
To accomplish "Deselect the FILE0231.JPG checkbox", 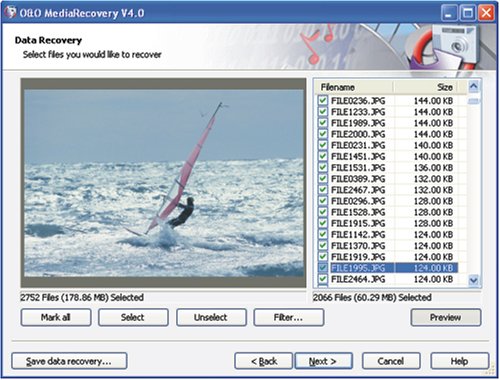I will (x=322, y=145).
